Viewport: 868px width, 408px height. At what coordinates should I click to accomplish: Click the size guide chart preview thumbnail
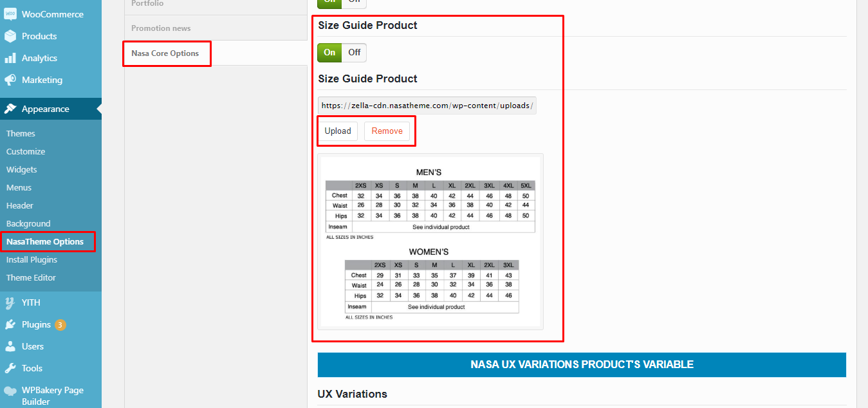tap(430, 241)
